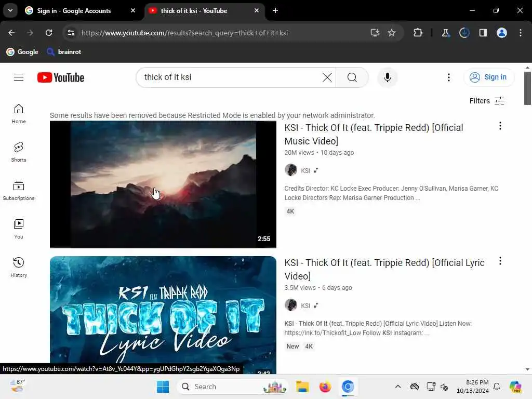The width and height of the screenshot is (532, 399).
Task: Open more options for Official Music Video
Action: [500, 126]
